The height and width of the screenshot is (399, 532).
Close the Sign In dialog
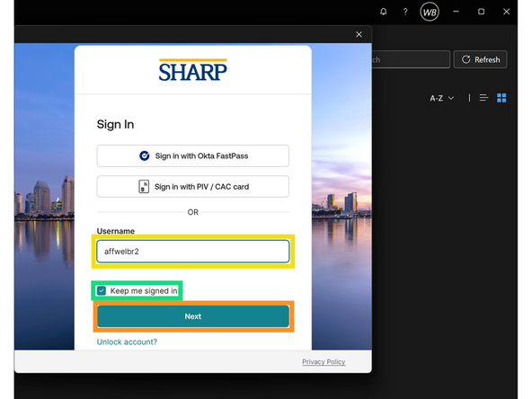[x=359, y=34]
